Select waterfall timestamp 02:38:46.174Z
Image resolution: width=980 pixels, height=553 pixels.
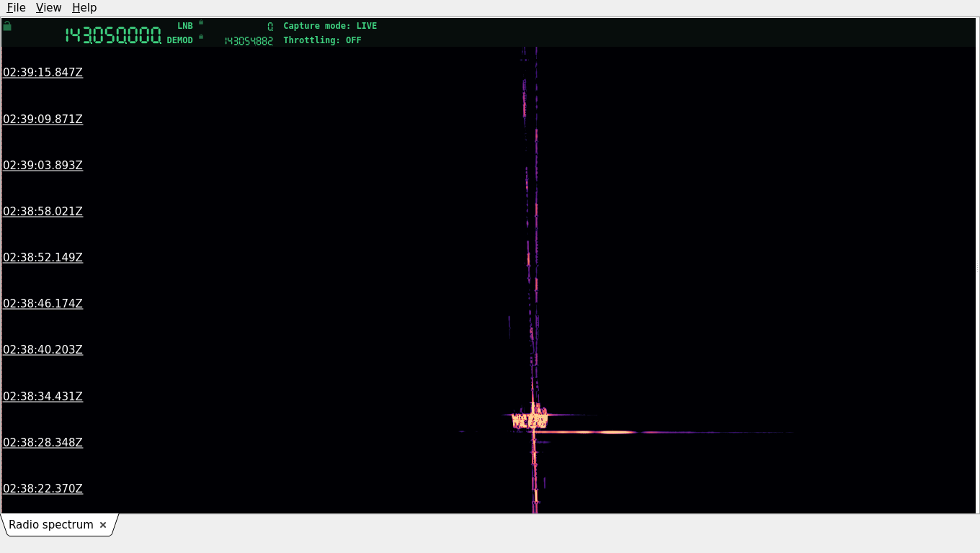click(x=43, y=303)
